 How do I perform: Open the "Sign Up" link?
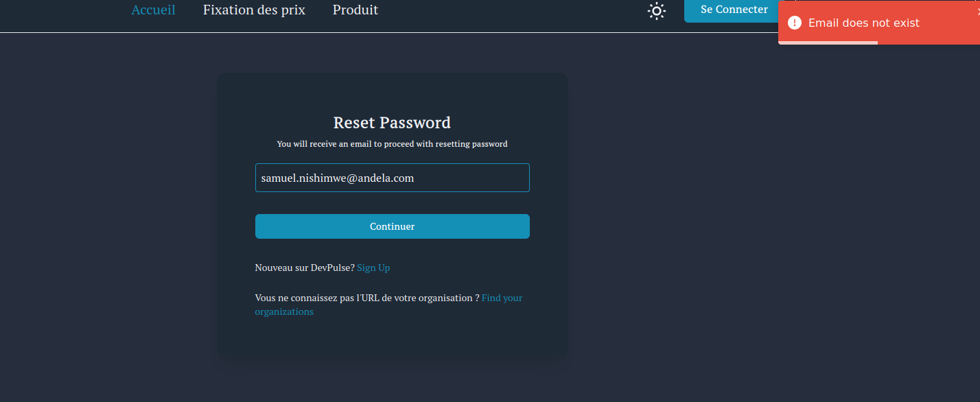[373, 268]
